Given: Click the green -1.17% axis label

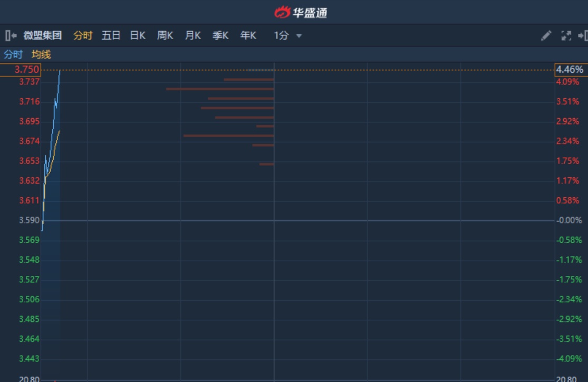Looking at the screenshot, I should [569, 260].
